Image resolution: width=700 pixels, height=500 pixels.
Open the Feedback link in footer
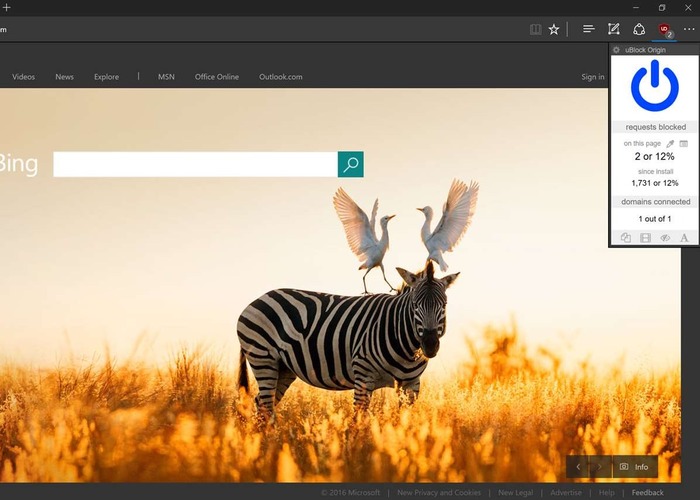coord(647,492)
